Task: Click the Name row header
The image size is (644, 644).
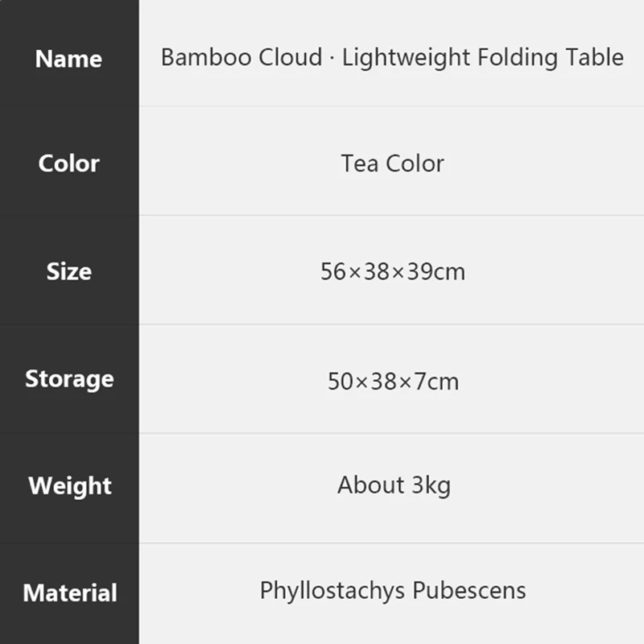Action: [68, 59]
